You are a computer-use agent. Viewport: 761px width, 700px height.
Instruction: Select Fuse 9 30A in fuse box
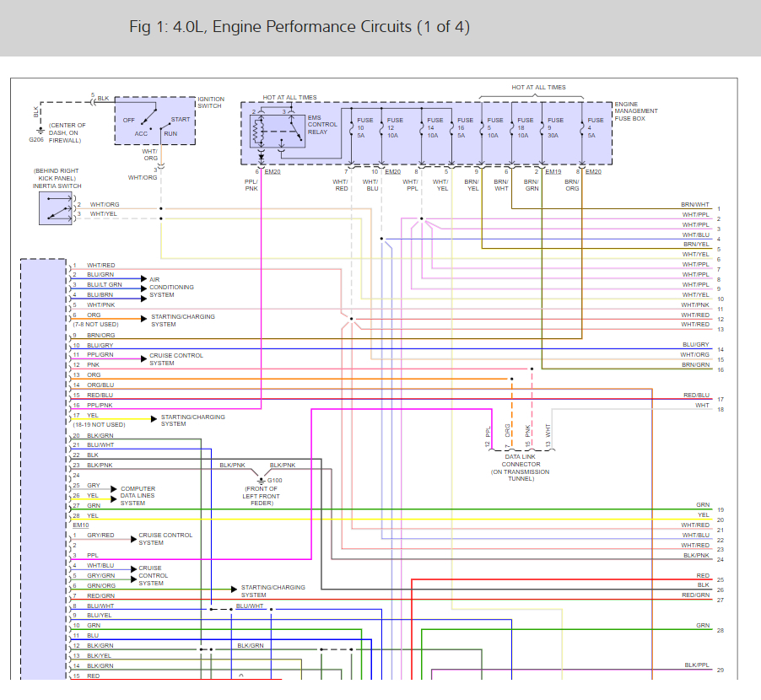tap(555, 127)
